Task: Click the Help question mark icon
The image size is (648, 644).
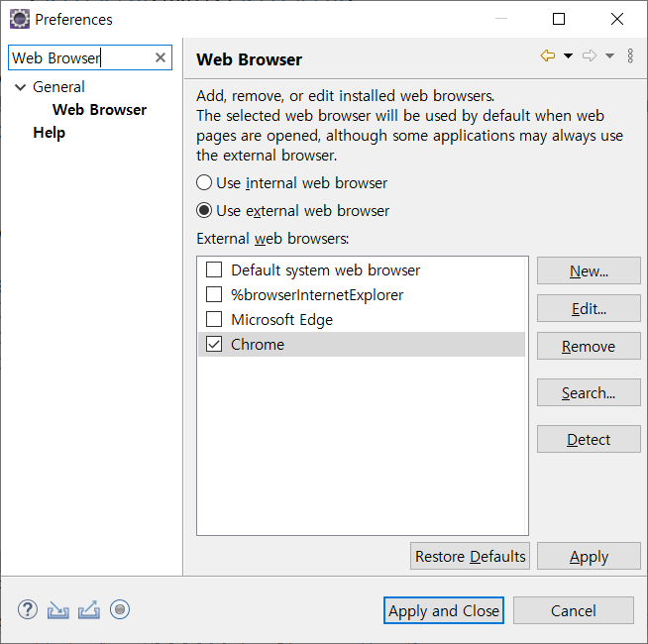Action: [28, 609]
